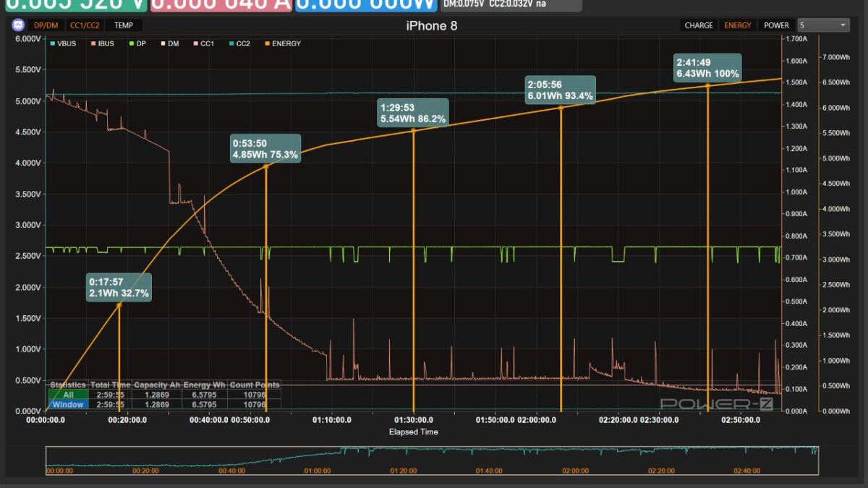Click the blue POWER-Z logo icon
868x488 pixels.
18,25
